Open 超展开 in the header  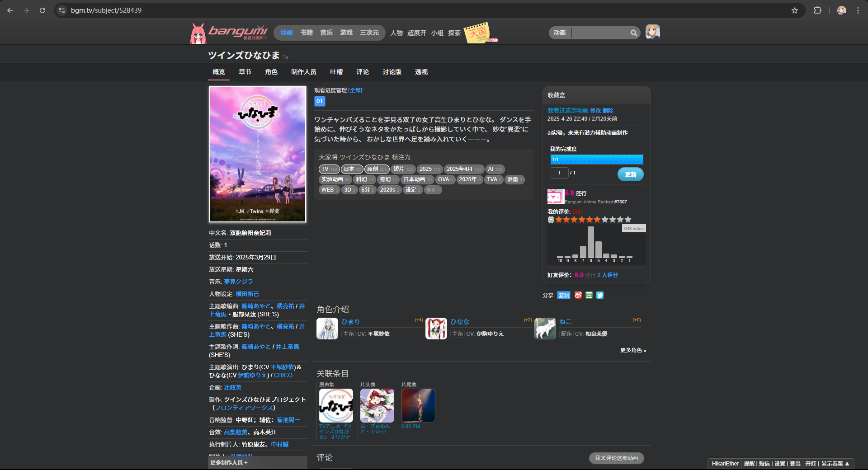tap(417, 33)
